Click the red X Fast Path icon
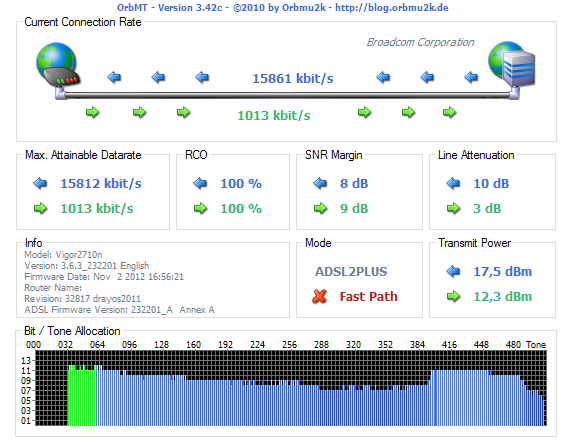Screen dimensions: 573x446 [319, 296]
